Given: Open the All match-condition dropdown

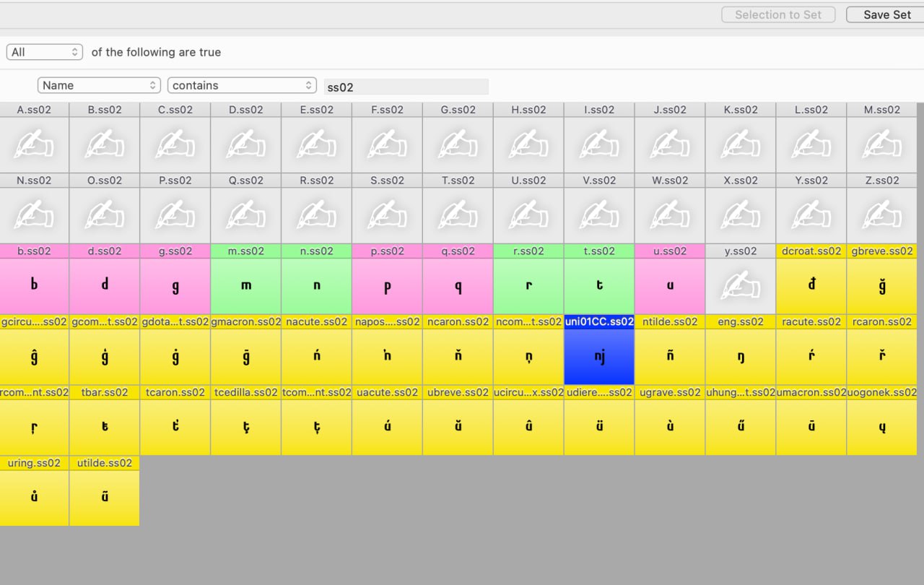Looking at the screenshot, I should (x=45, y=52).
